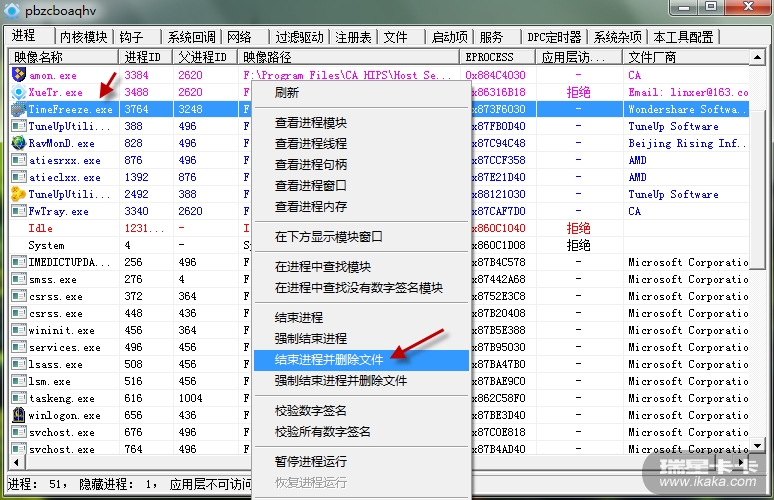
Task: Click the atiesrxx.exe process icon
Action: [x=19, y=160]
